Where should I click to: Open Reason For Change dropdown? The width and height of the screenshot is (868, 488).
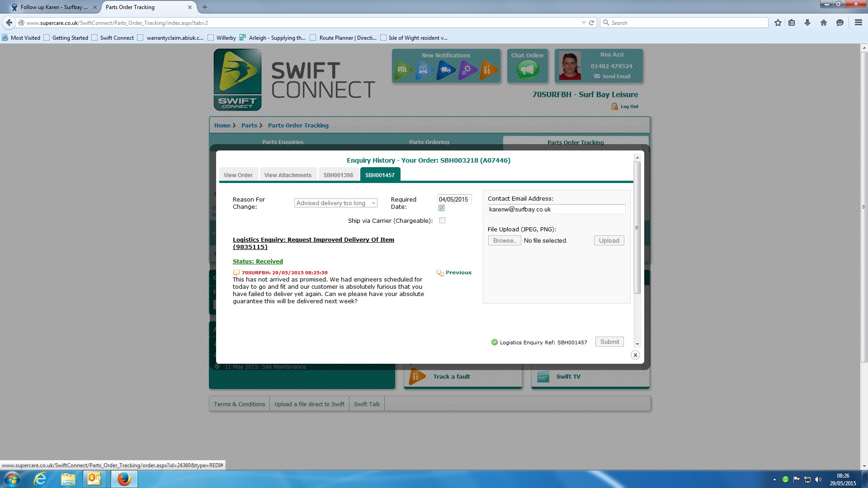coord(335,203)
